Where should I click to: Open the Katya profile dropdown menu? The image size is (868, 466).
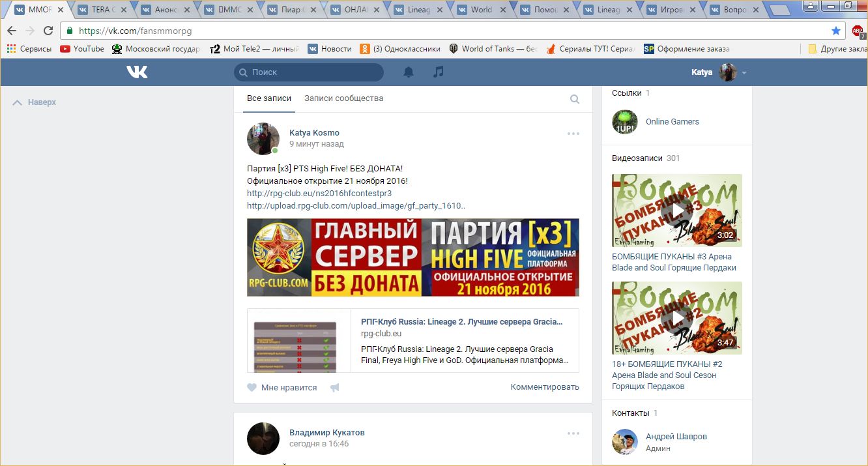pos(744,73)
